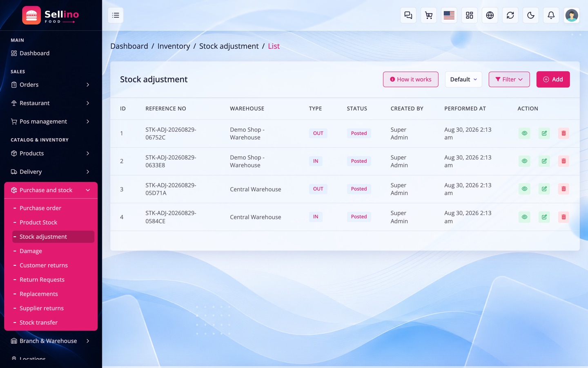Edit adjustment STK-ADJ-20260829-0633E8

pos(544,161)
